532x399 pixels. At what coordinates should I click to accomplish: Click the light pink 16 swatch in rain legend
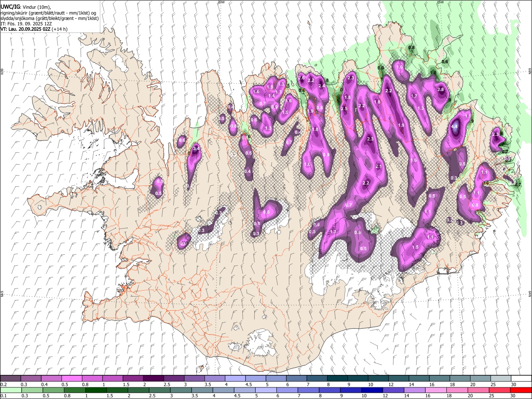click(436, 390)
